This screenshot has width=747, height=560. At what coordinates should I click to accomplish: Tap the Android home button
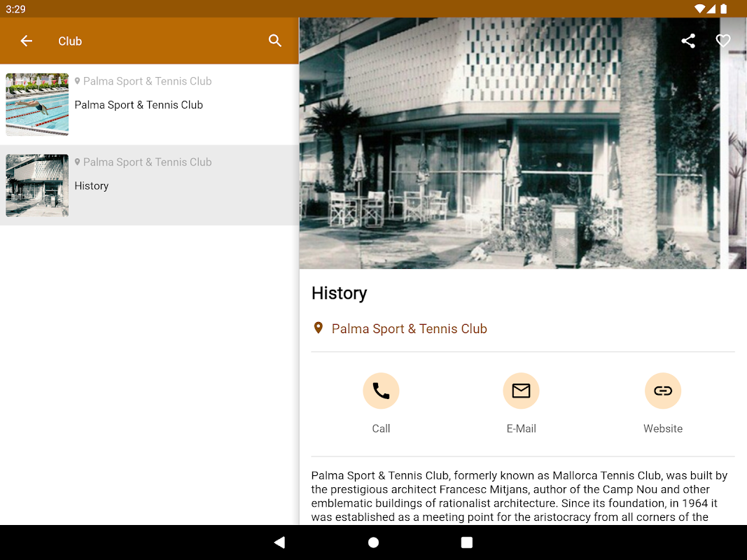pos(374,542)
